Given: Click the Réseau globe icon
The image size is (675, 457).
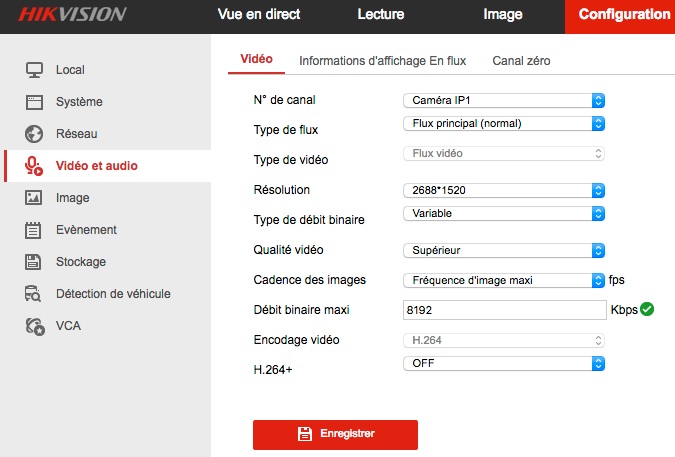Looking at the screenshot, I should (x=35, y=134).
